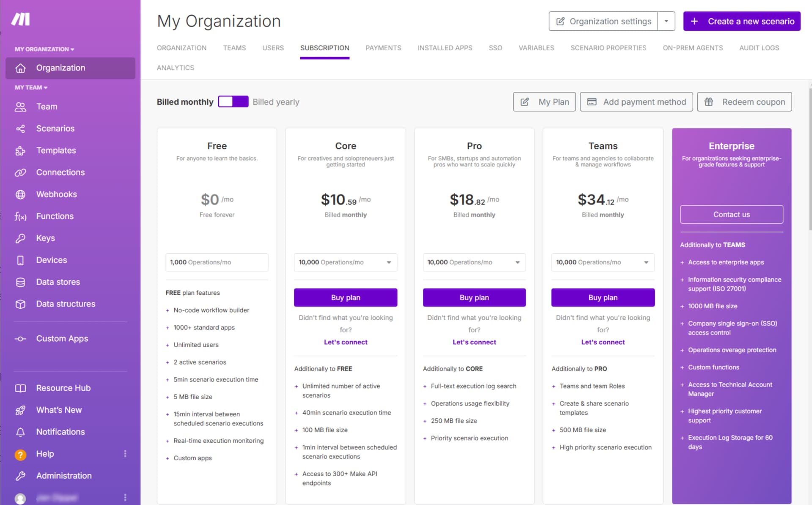Click the Billed yearly label
Viewport: 812px width, 505px height.
[x=276, y=102]
